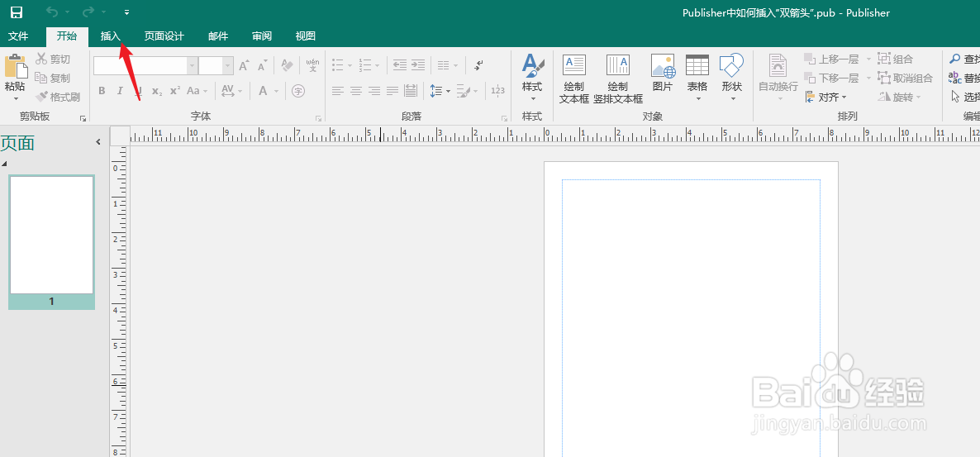Switch to the 视图 tab
Screen dimensions: 980x457
click(306, 36)
